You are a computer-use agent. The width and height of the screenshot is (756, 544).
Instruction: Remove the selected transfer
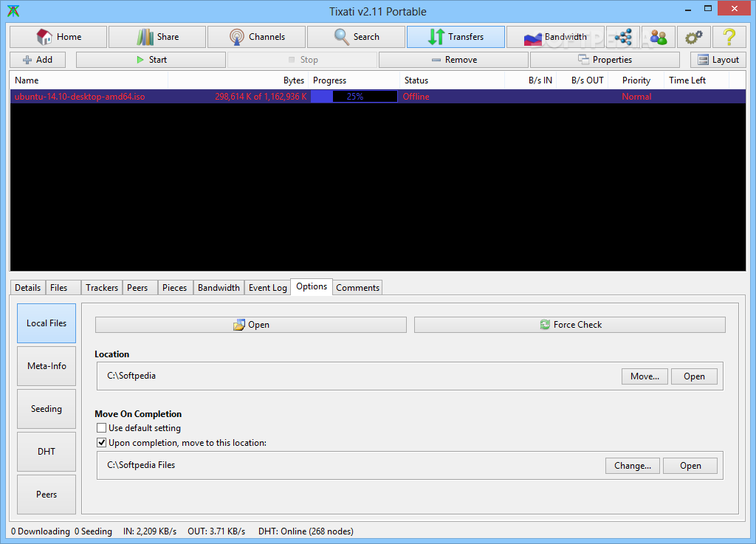[454, 60]
